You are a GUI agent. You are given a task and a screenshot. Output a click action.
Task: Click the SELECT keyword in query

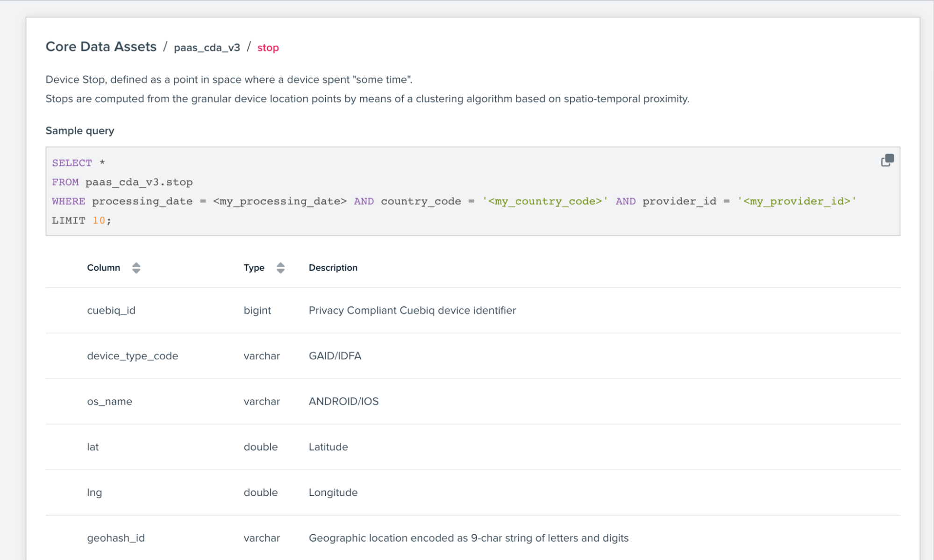pos(72,163)
